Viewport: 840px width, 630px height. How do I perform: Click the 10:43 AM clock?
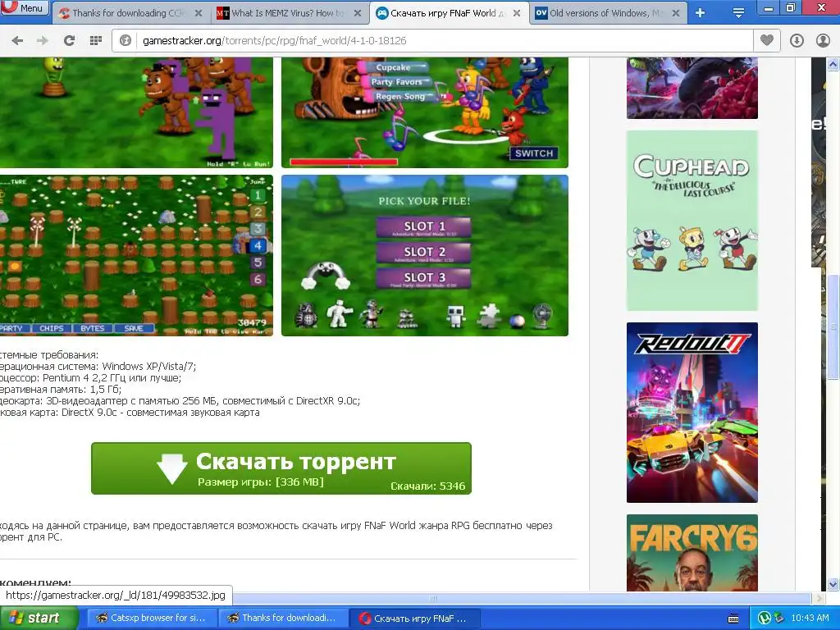click(810, 619)
